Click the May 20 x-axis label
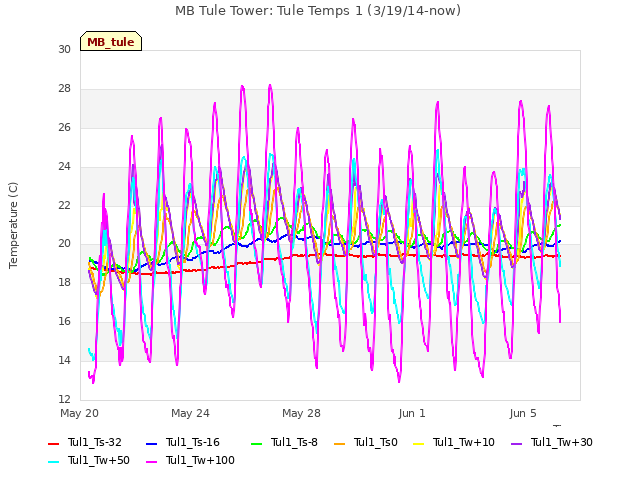The width and height of the screenshot is (640, 480). coord(80,413)
